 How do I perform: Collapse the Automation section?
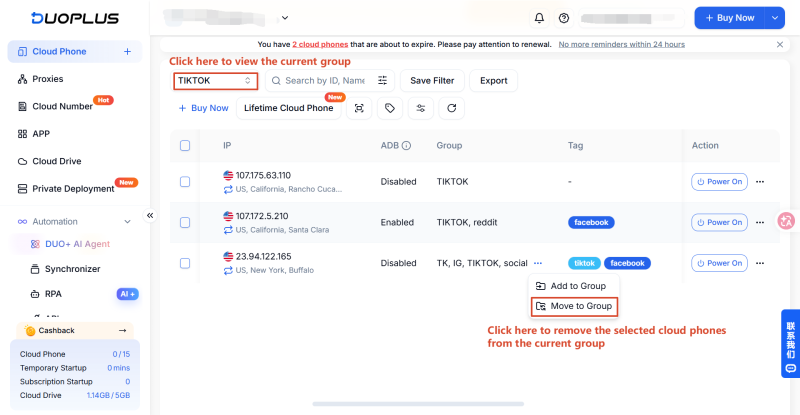(x=128, y=222)
